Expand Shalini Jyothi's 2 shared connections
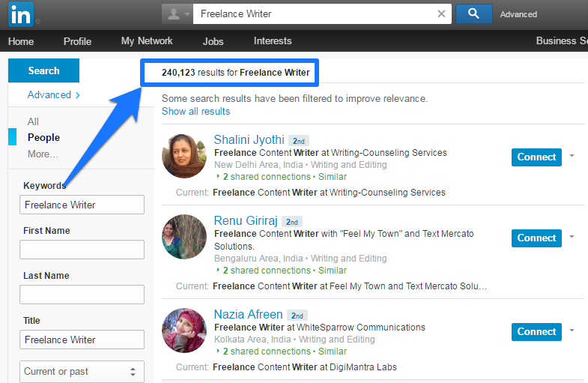Image resolution: width=588 pixels, height=383 pixels. (x=267, y=177)
